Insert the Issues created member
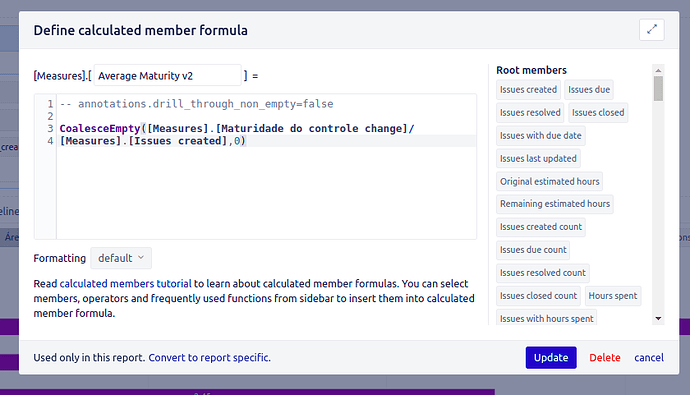 (x=528, y=89)
